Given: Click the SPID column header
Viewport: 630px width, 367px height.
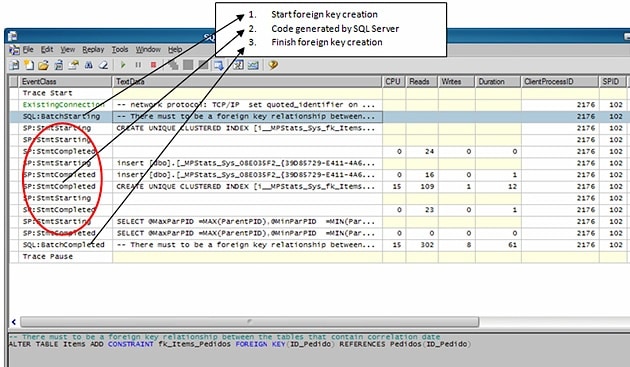Looking at the screenshot, I should 612,82.
